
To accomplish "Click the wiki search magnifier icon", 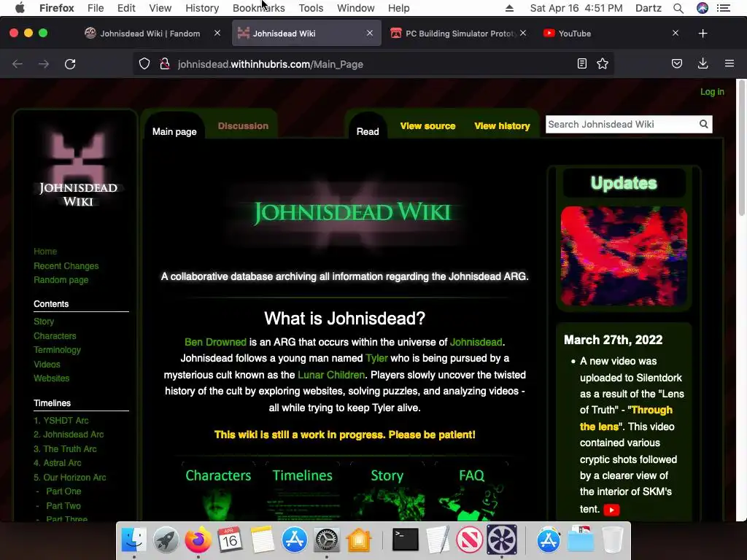I will pos(704,124).
